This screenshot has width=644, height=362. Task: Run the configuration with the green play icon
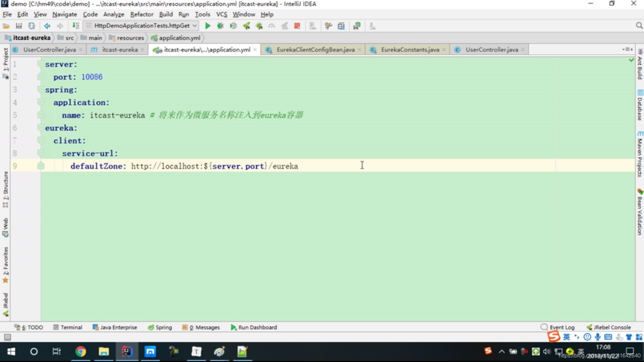pyautogui.click(x=208, y=26)
